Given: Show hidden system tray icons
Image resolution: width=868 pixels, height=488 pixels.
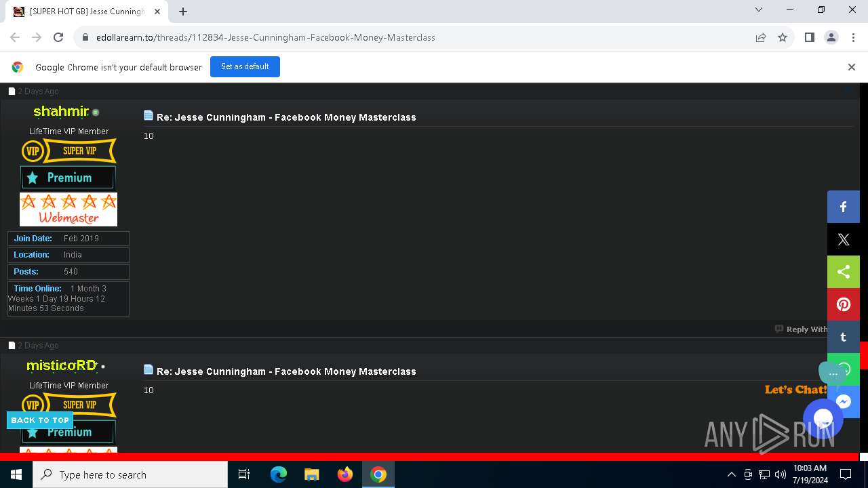Looking at the screenshot, I should point(731,474).
